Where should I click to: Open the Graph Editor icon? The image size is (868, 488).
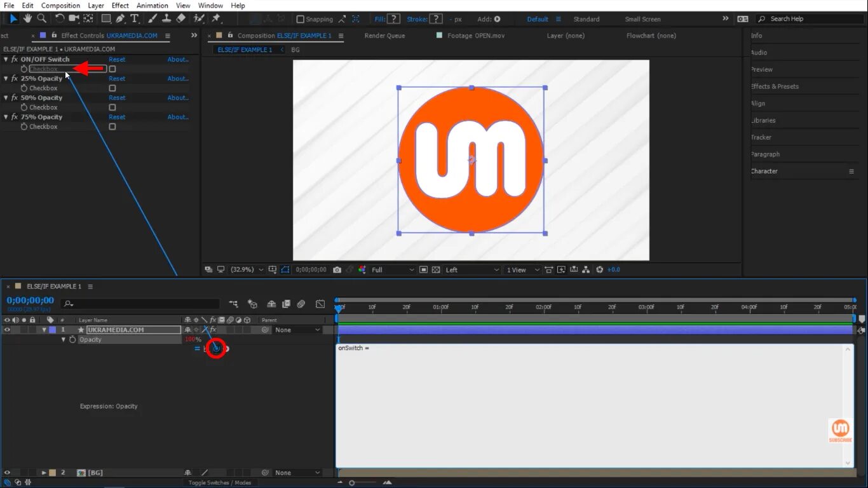click(320, 304)
